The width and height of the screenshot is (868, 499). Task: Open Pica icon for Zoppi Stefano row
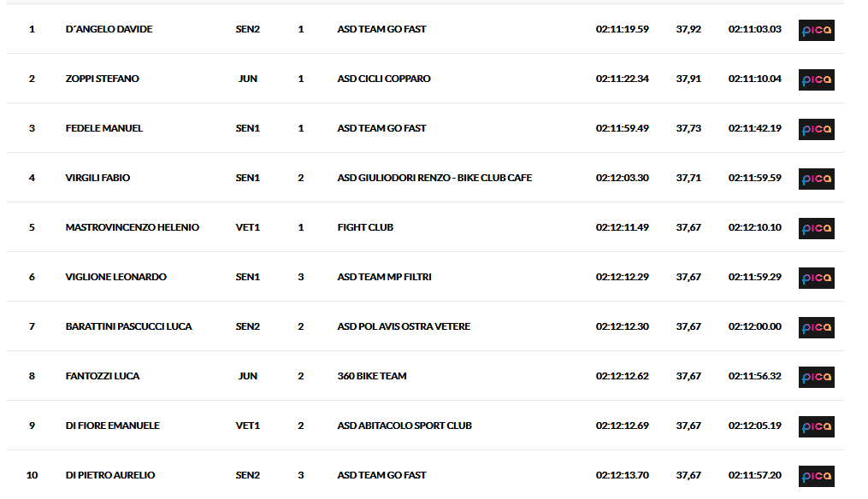pos(816,79)
